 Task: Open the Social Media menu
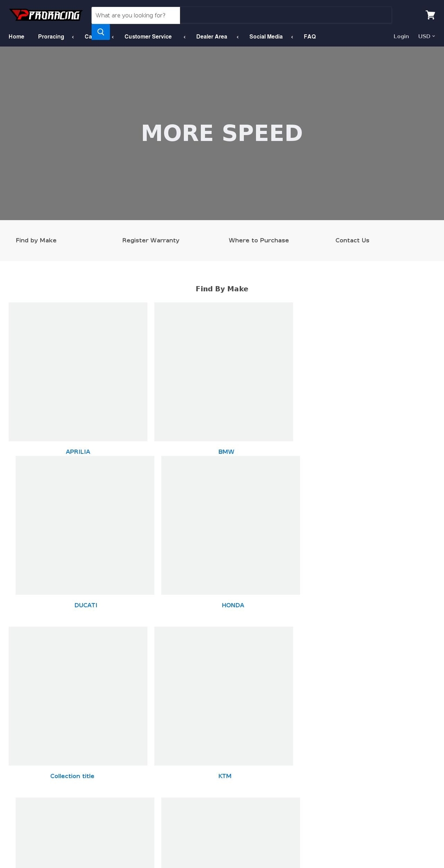click(x=266, y=37)
